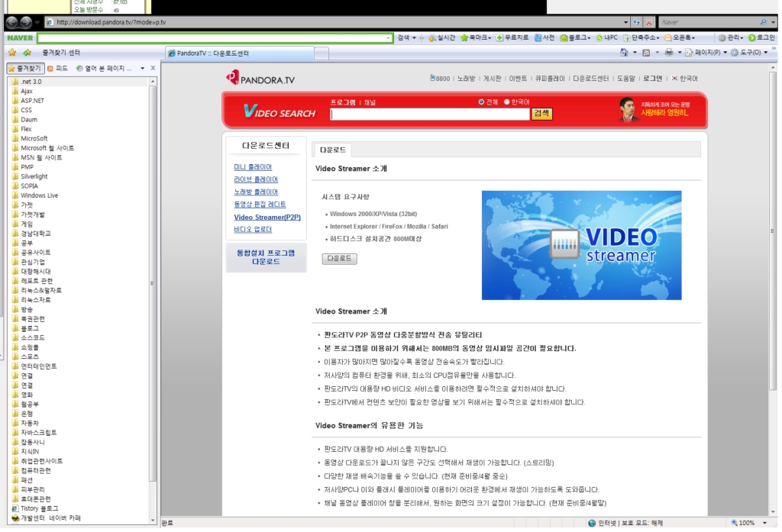Screen dimensions: 782x532
Task: Open the Home button dropdown arrow
Action: 635,53
